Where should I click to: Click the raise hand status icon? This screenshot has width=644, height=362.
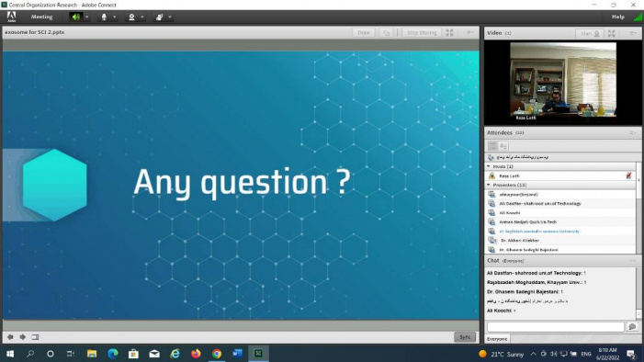[x=159, y=17]
